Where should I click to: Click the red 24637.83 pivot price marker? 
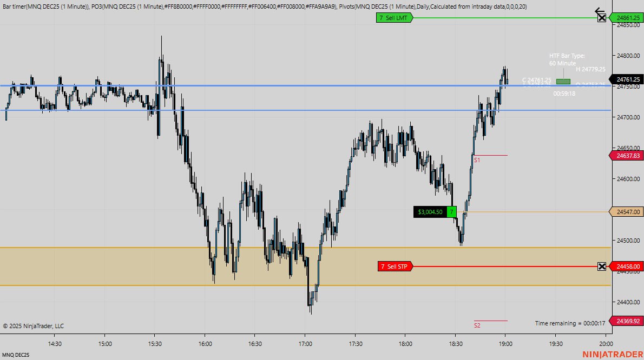[626, 156]
